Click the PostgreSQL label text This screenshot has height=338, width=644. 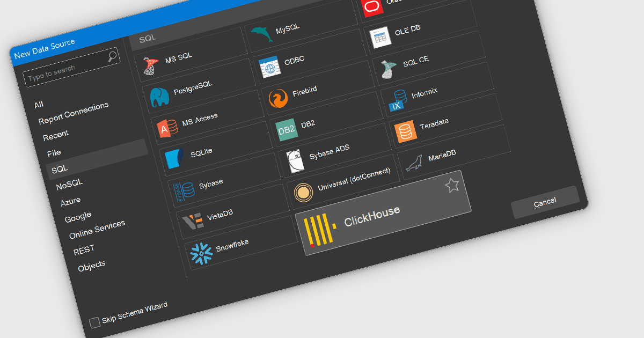[193, 89]
